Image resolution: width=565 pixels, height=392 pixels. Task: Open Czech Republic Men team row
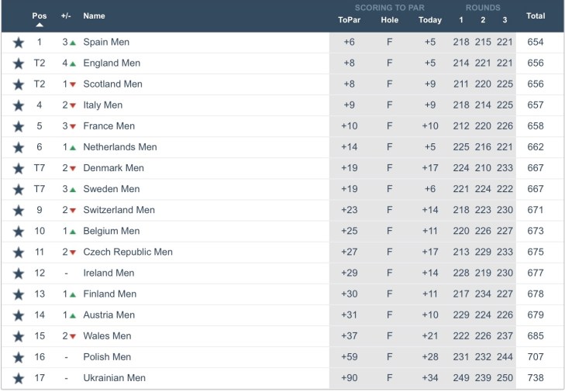(x=128, y=252)
